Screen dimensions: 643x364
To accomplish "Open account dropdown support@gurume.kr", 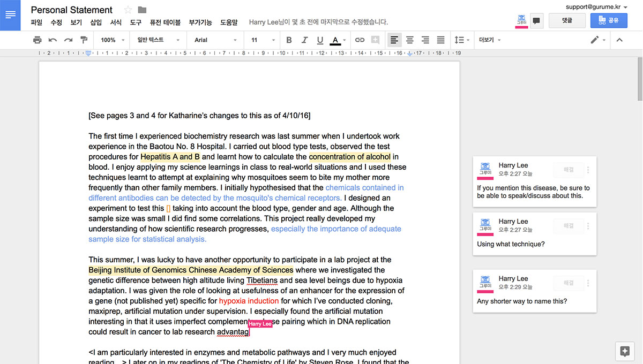I will [597, 7].
